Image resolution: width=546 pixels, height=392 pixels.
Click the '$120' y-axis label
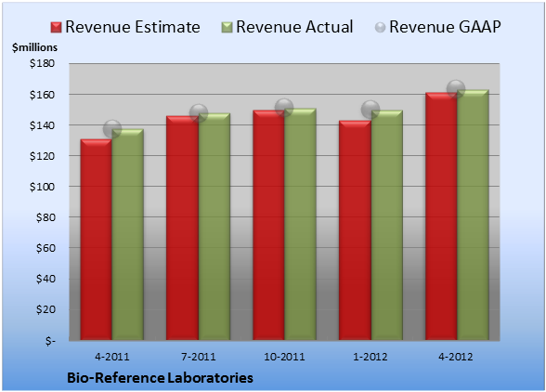[x=42, y=156]
